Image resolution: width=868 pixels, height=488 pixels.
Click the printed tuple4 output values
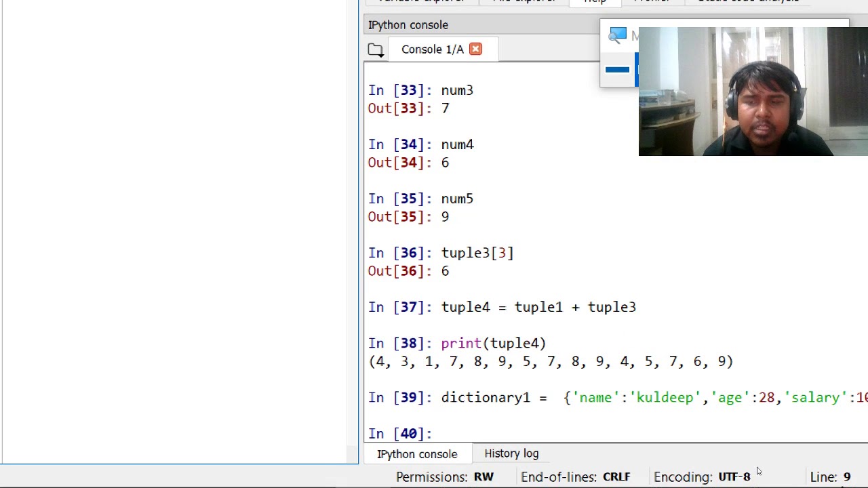click(x=551, y=361)
